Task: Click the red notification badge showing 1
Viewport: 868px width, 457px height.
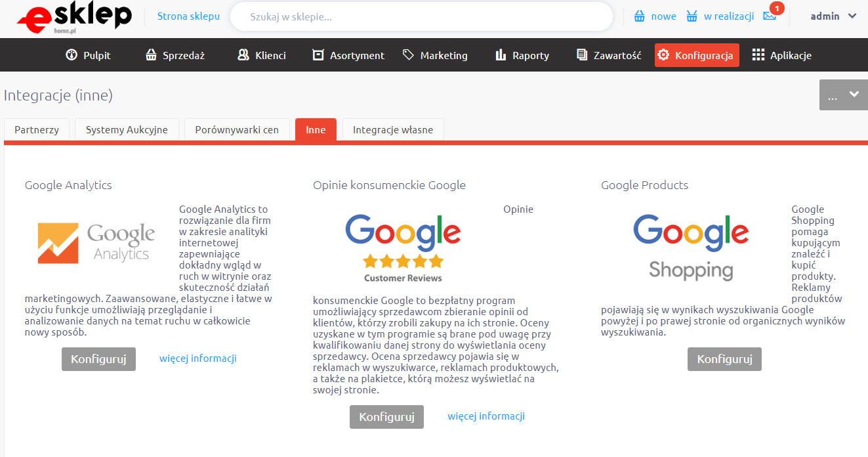Action: pos(777,8)
